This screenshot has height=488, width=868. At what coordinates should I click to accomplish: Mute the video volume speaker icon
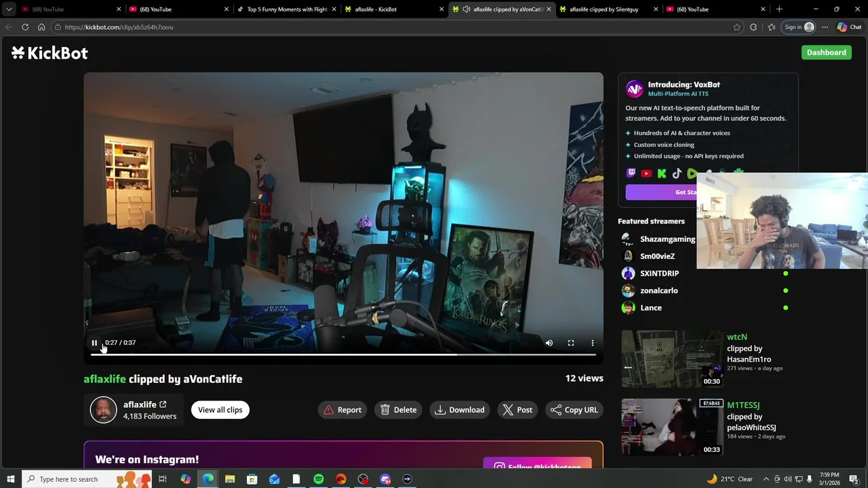point(549,343)
